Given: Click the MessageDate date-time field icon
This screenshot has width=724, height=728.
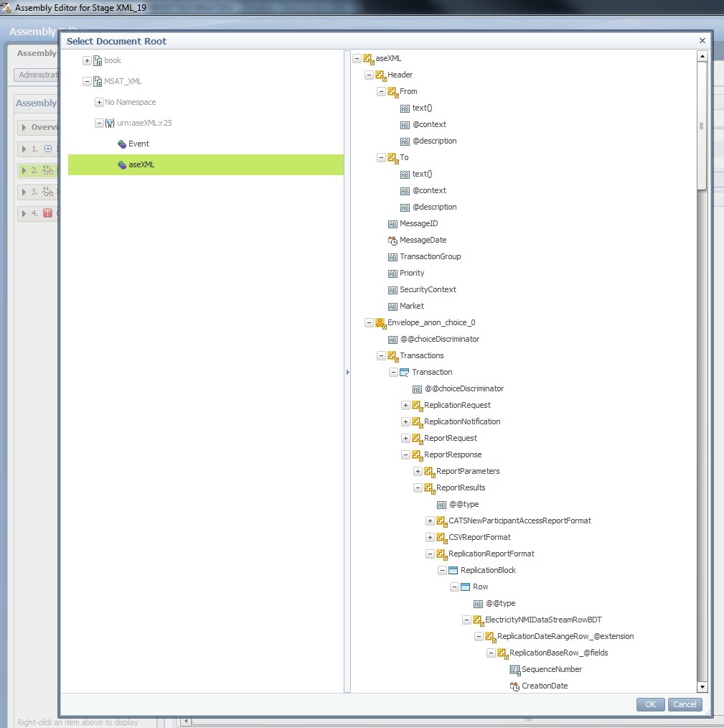Looking at the screenshot, I should tap(392, 241).
